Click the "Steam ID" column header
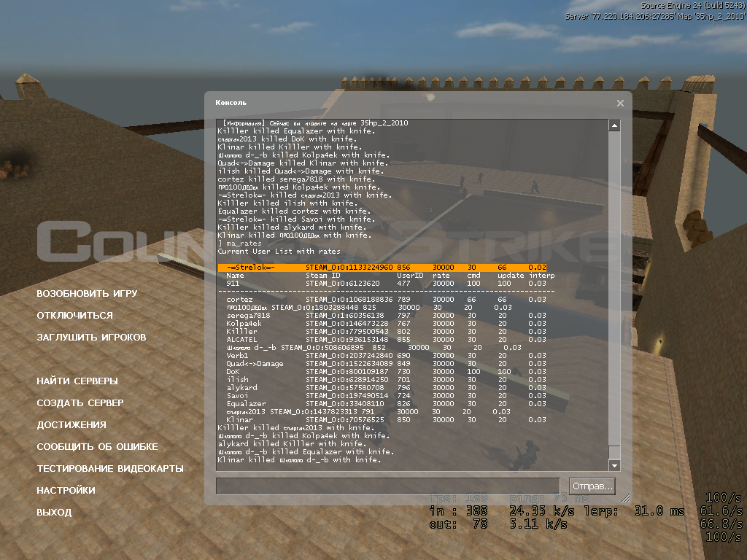This screenshot has width=747, height=560. [323, 276]
